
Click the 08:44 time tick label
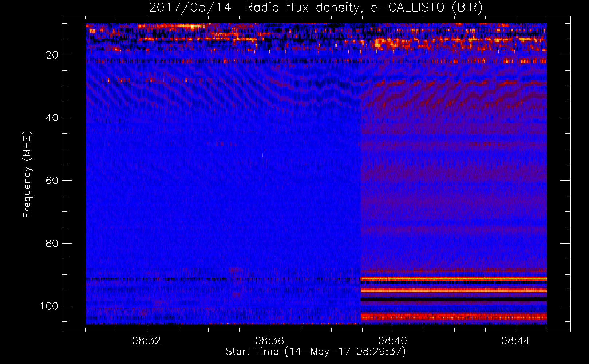pos(516,341)
